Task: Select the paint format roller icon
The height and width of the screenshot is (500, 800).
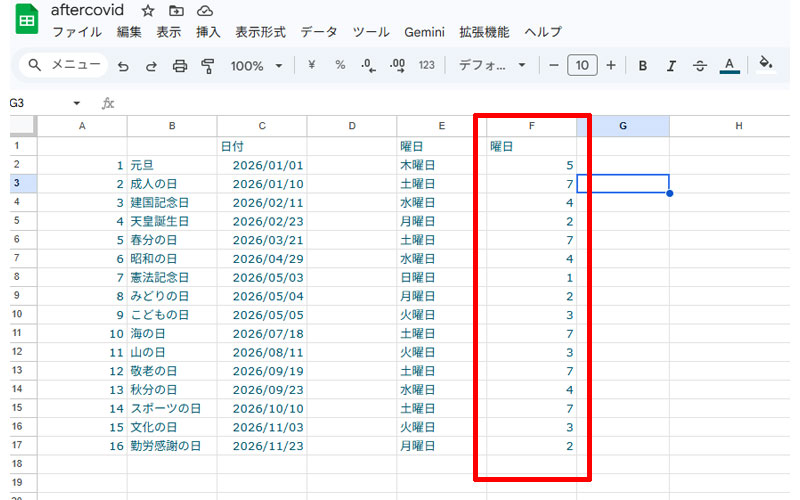Action: (208, 66)
